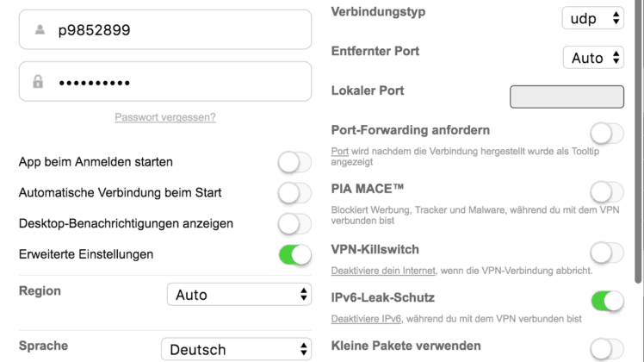The height and width of the screenshot is (362, 644).
Task: Click the padlock icon in password field
Action: pyautogui.click(x=38, y=81)
